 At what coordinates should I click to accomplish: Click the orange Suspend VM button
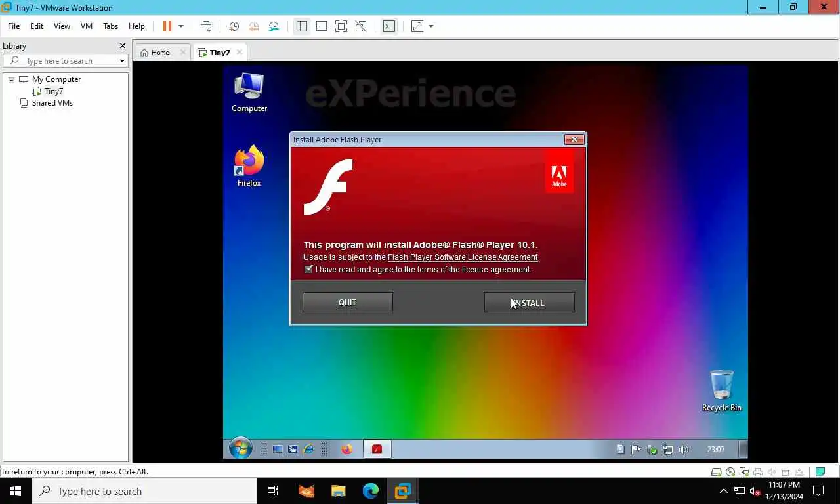167,26
